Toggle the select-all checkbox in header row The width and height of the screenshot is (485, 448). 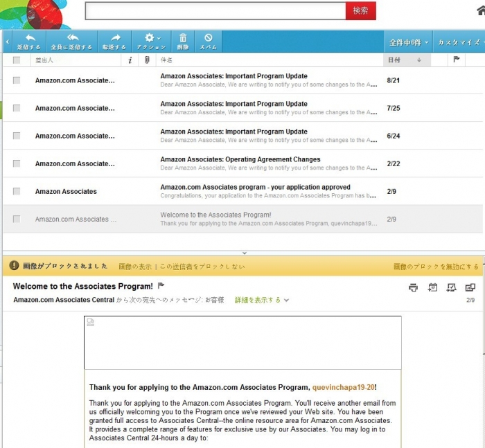[x=17, y=60]
